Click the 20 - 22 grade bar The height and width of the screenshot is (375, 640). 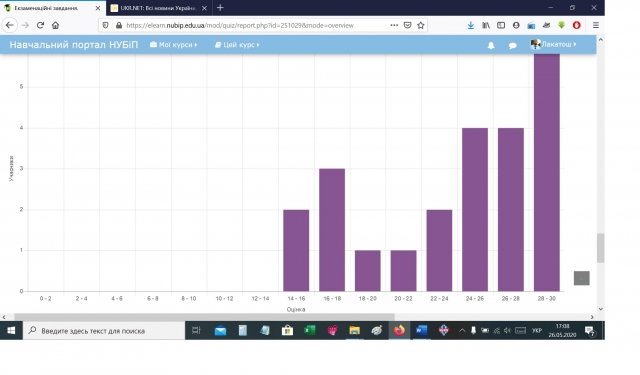coord(403,271)
